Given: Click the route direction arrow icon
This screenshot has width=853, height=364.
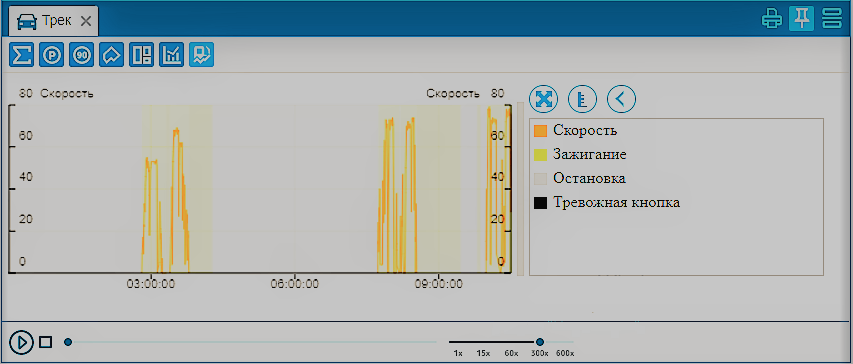Looking at the screenshot, I should tap(112, 55).
